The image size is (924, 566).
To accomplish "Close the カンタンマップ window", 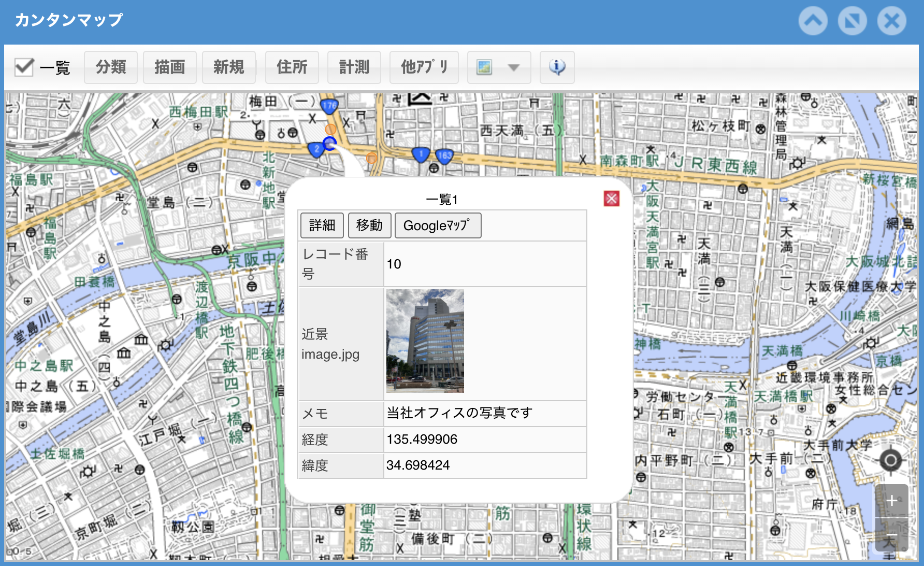I will click(x=892, y=21).
